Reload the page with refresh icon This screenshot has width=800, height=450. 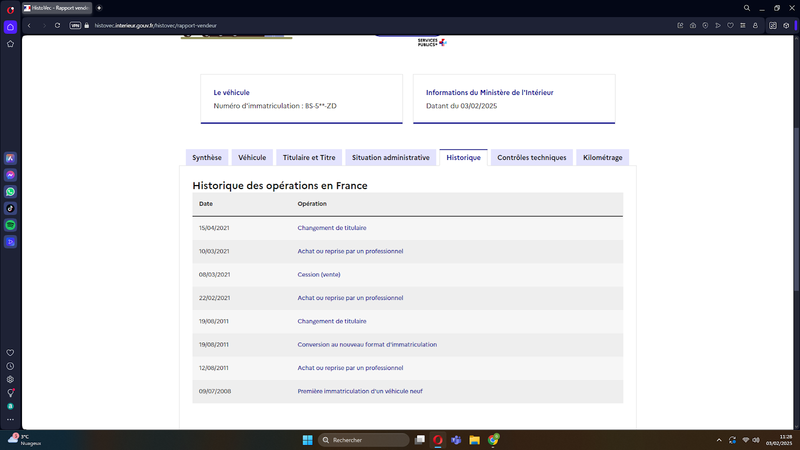pos(57,26)
